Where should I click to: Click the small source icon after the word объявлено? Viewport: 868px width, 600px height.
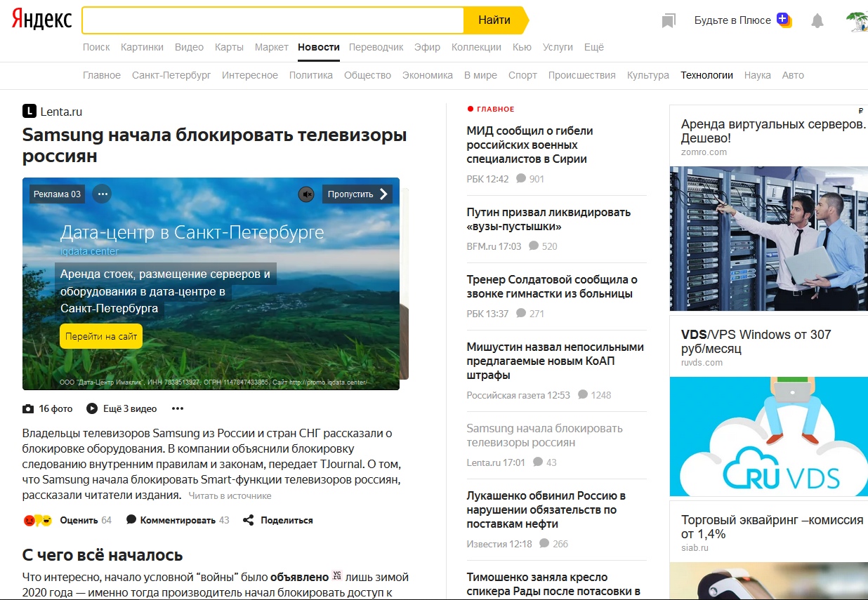click(x=336, y=576)
